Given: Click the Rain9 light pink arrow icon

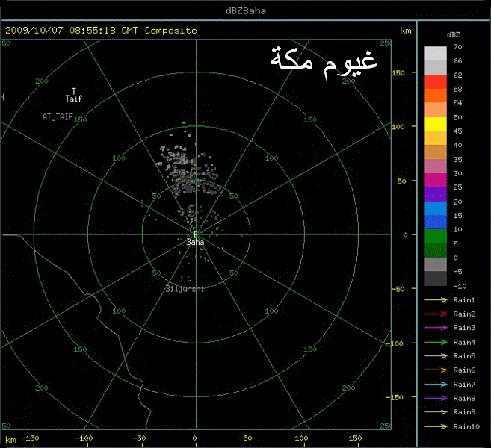Looking at the screenshot, I should click(x=436, y=412).
